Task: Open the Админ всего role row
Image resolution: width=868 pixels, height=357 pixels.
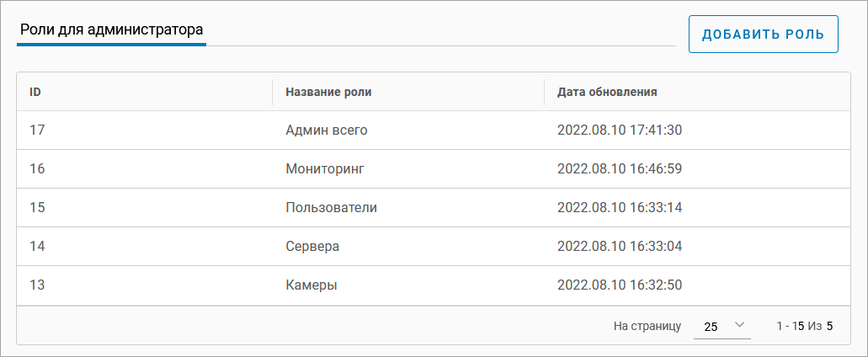Action: pyautogui.click(x=327, y=131)
